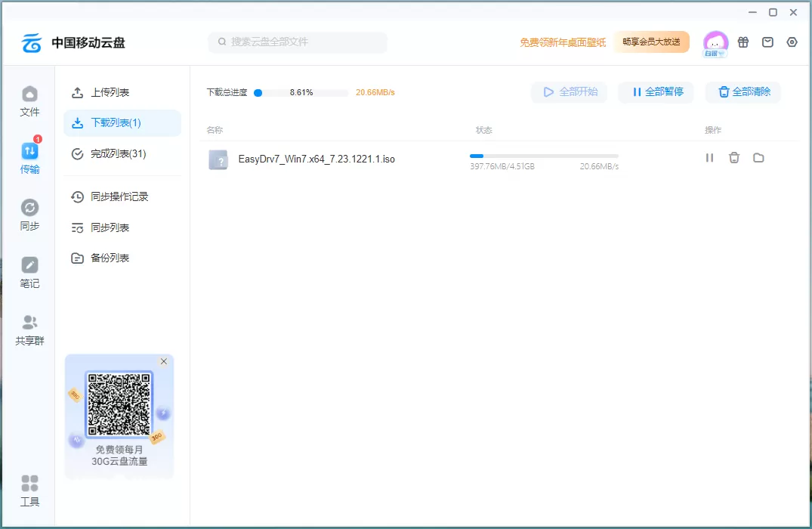Open the message inbox icon
Image resolution: width=812 pixels, height=529 pixels.
[767, 42]
